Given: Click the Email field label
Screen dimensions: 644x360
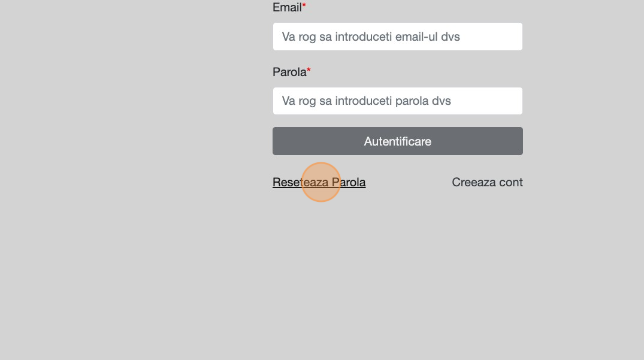Looking at the screenshot, I should [287, 8].
